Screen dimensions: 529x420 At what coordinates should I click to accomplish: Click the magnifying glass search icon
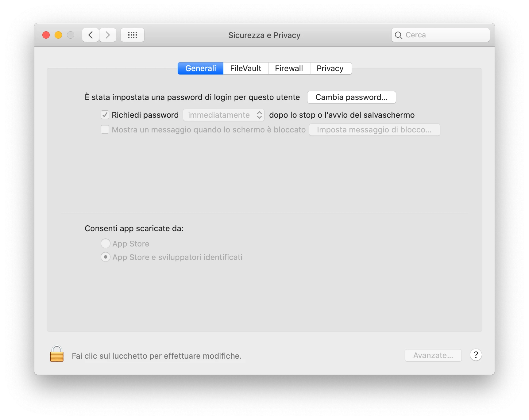point(399,35)
